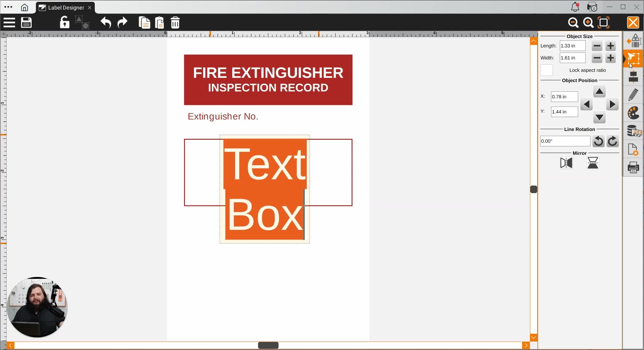Delete the selected object with trash icon
644x350 pixels.
175,23
